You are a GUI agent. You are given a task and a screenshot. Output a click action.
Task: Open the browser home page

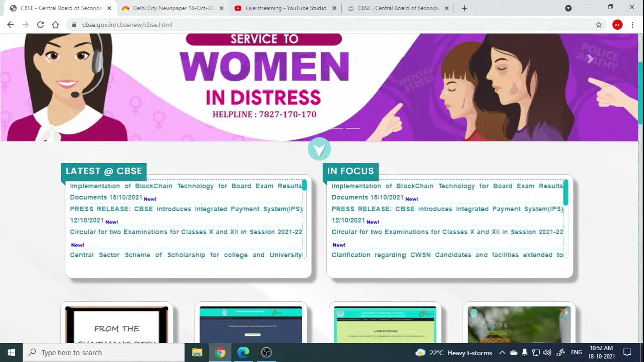pos(55,25)
